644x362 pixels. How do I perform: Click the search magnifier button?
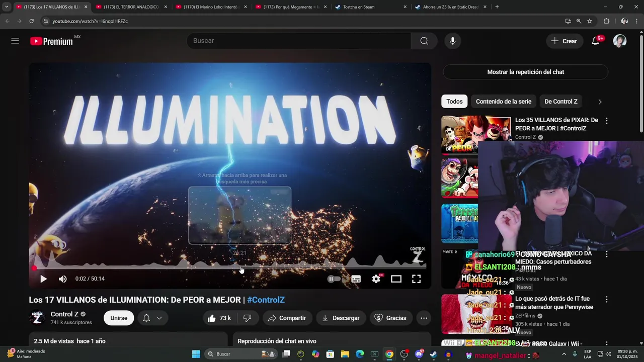tap(424, 41)
